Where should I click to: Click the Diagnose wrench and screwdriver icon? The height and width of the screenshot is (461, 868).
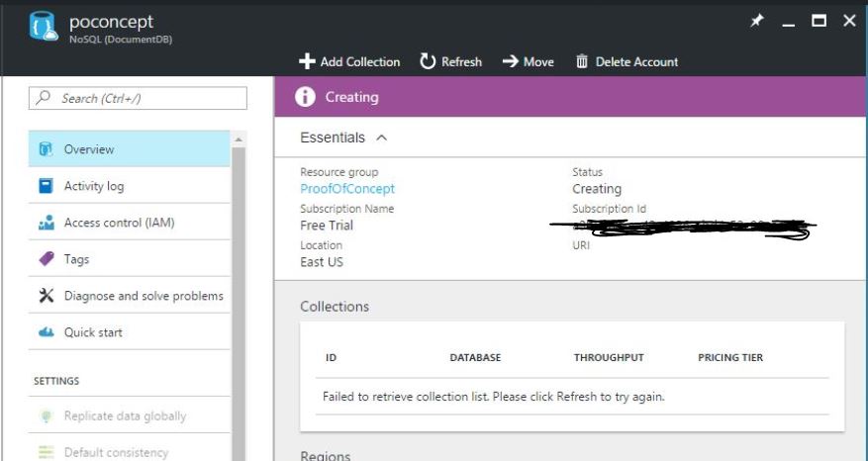pos(47,296)
